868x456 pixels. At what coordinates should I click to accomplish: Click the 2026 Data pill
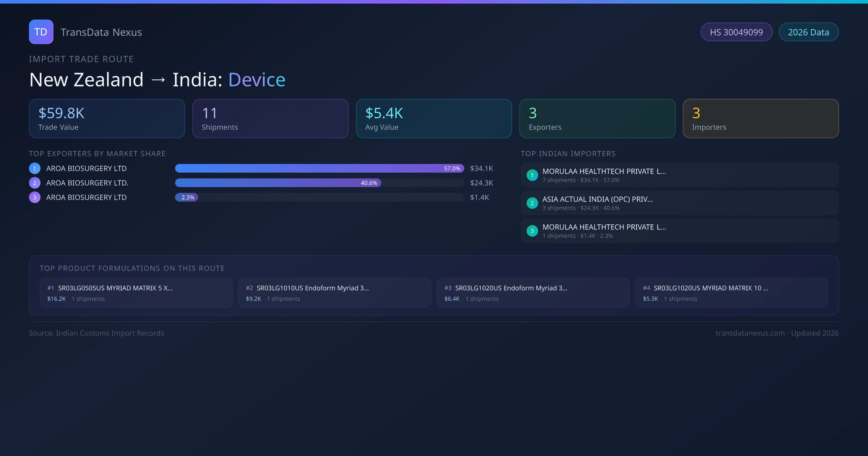pyautogui.click(x=808, y=32)
